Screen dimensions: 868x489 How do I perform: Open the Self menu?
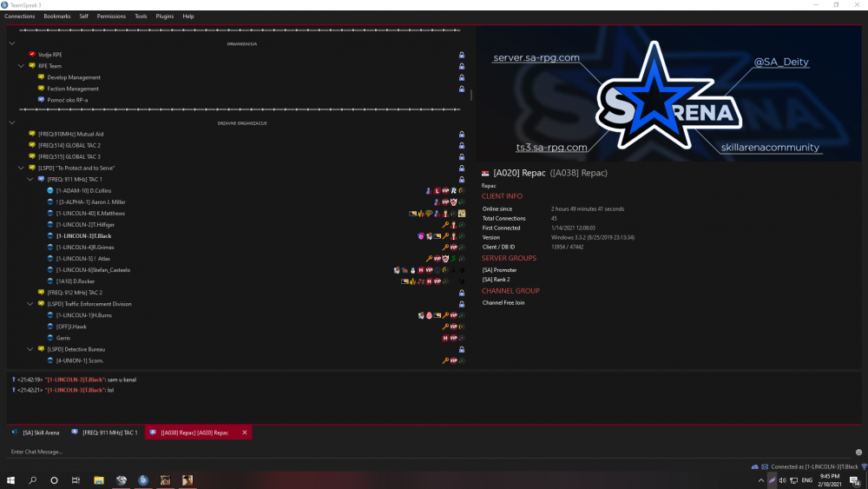coord(83,16)
